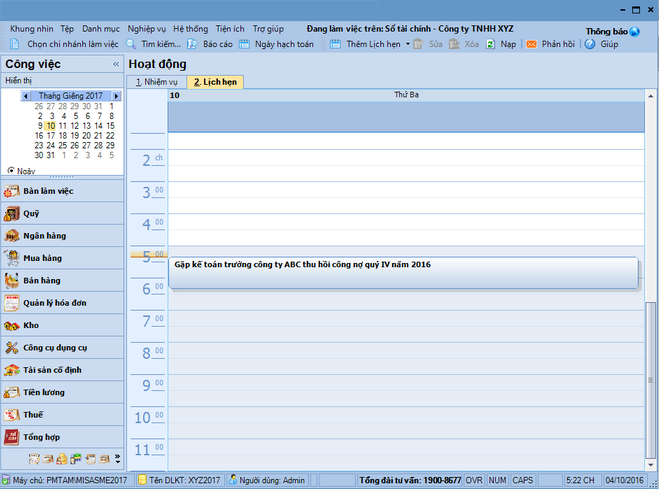Toggle the NUM indicator in status bar
Screen dimensions: 659x489
[497, 480]
